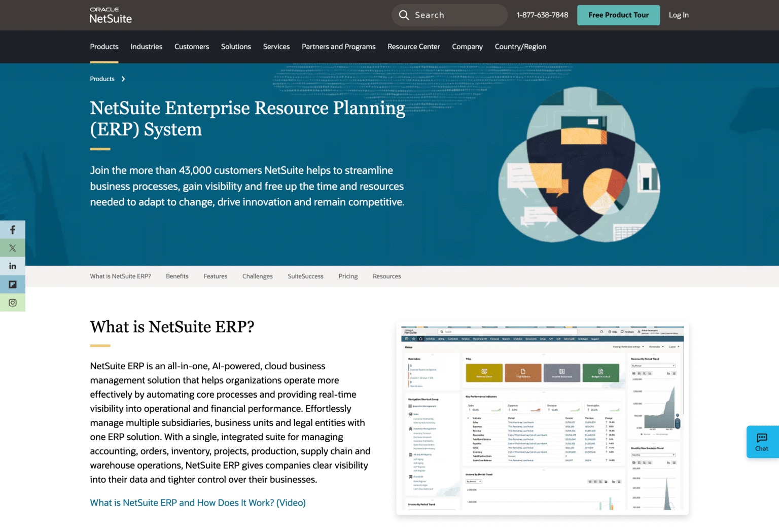
Task: Open the Services menu
Action: (276, 47)
